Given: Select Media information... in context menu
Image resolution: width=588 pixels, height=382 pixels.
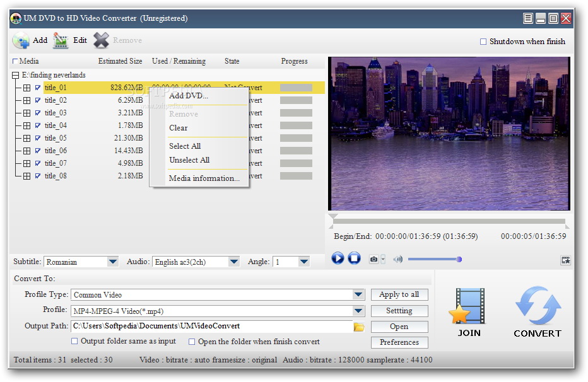Looking at the screenshot, I should click(204, 178).
